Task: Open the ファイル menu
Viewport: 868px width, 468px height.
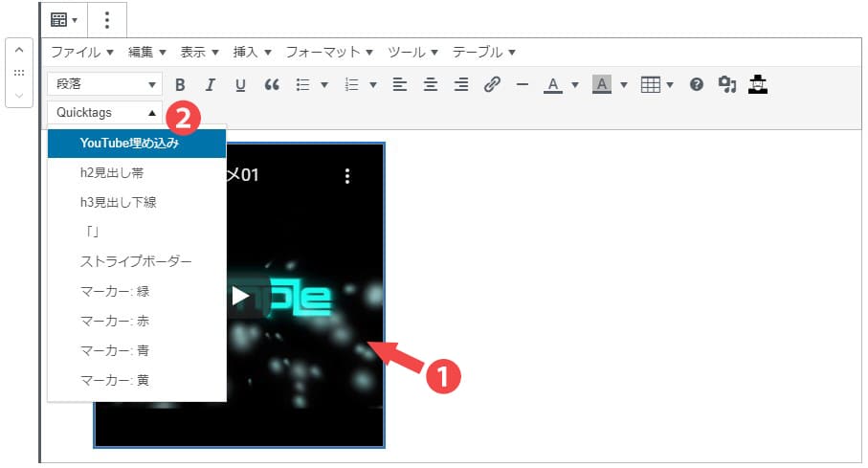Action: pyautogui.click(x=81, y=52)
